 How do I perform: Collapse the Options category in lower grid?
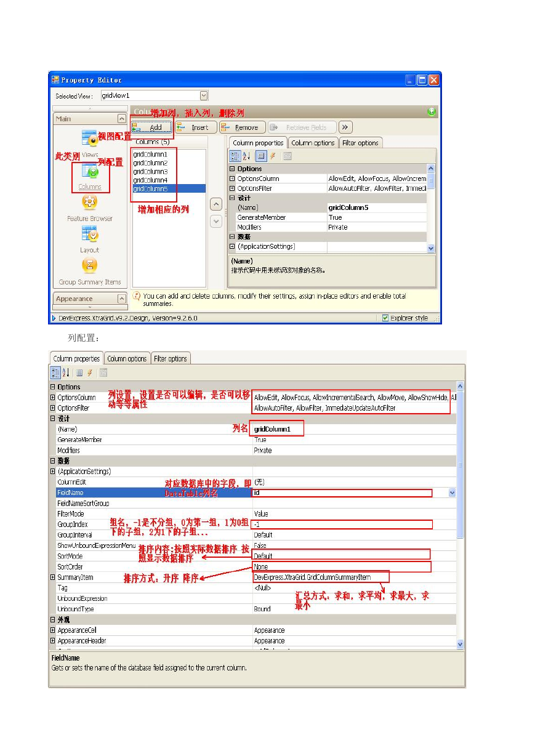click(53, 387)
